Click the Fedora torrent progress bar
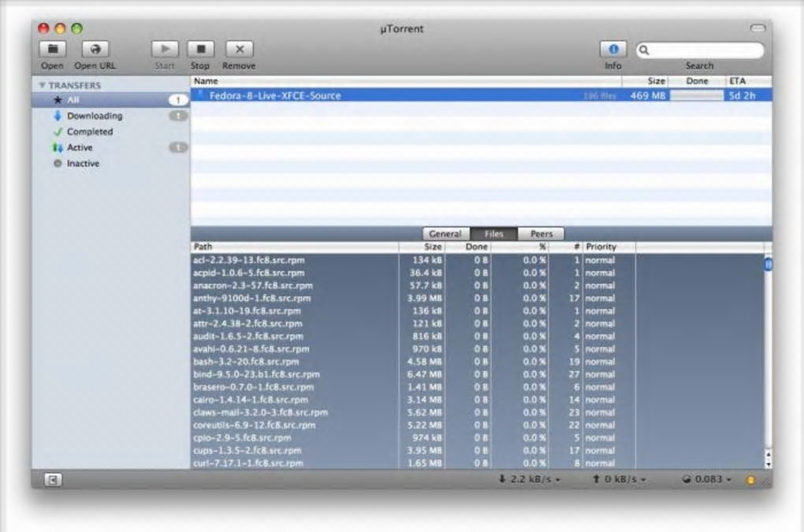Screen dimensions: 804x532 coord(696,95)
